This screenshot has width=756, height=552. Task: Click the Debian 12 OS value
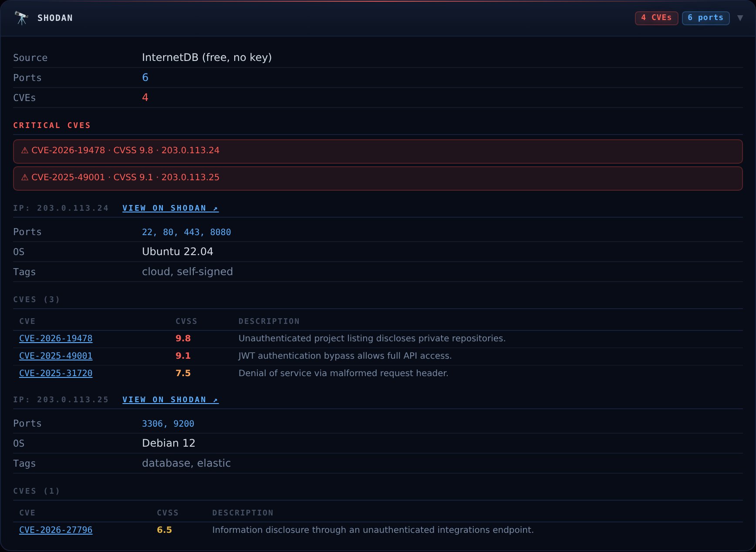coord(169,443)
